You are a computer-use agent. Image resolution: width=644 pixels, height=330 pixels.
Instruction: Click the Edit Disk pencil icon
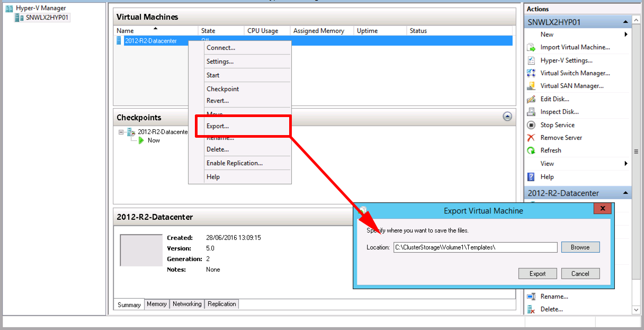(531, 99)
